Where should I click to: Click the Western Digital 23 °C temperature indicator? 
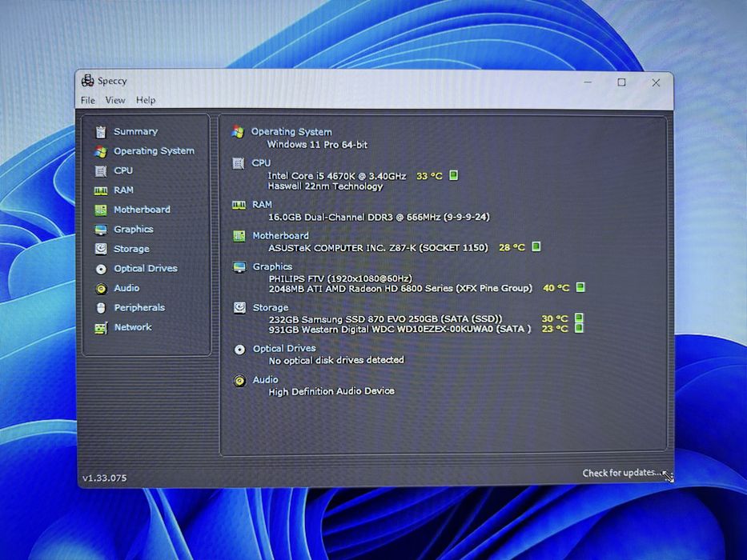[579, 328]
